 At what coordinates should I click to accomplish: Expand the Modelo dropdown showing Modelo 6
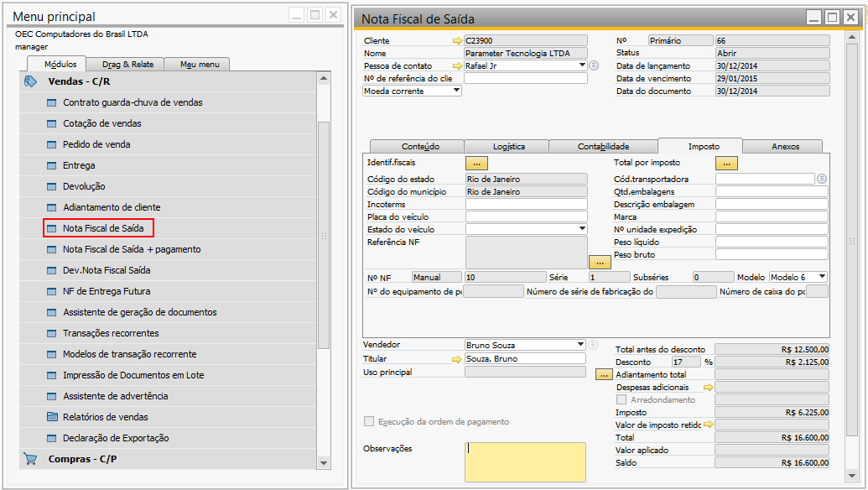(822, 277)
